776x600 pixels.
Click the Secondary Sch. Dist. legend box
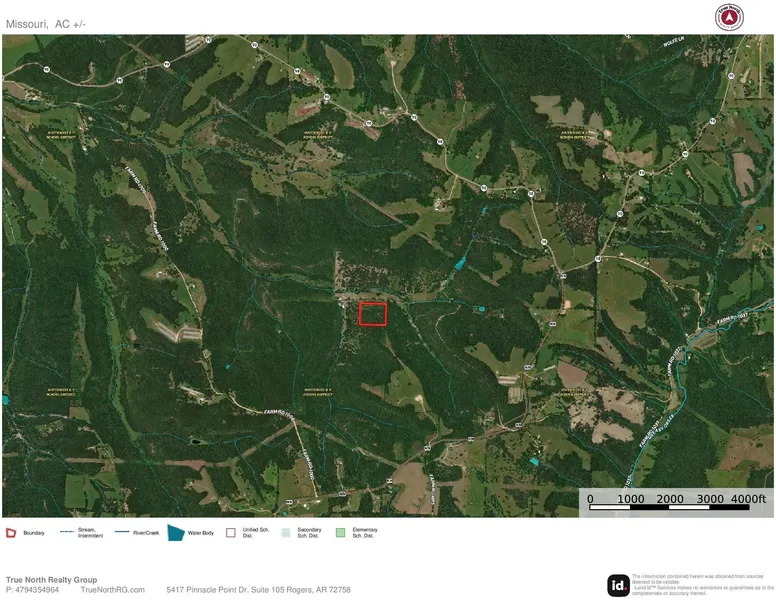[285, 533]
